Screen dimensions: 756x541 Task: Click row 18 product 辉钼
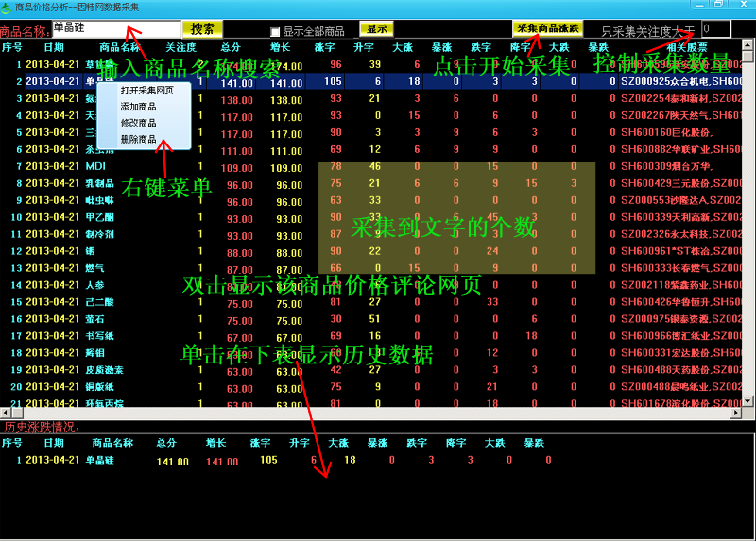click(x=95, y=353)
